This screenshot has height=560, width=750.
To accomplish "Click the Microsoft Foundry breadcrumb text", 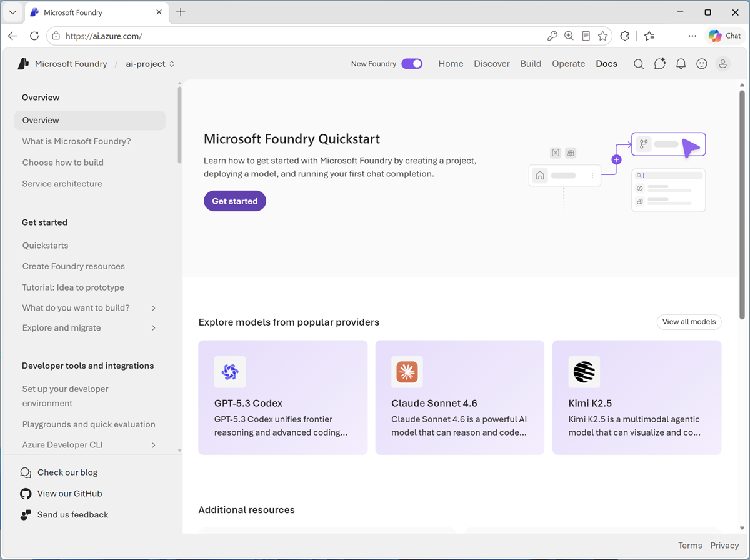I will [x=71, y=64].
